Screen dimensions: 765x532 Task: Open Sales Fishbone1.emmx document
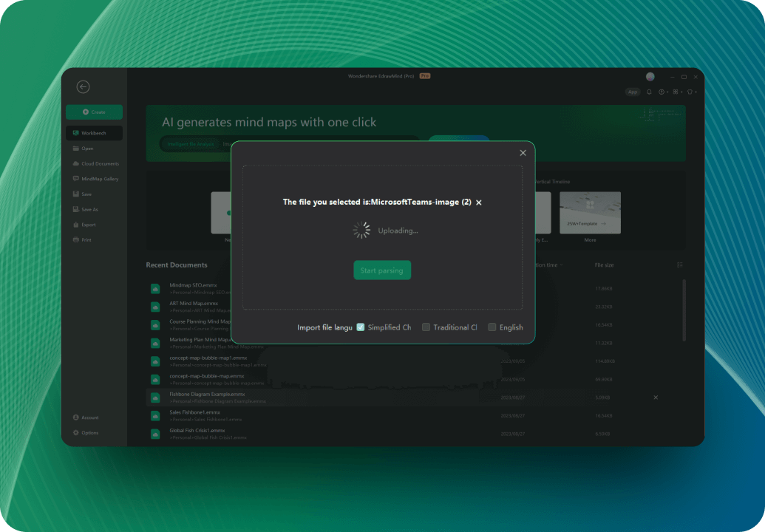click(x=194, y=412)
